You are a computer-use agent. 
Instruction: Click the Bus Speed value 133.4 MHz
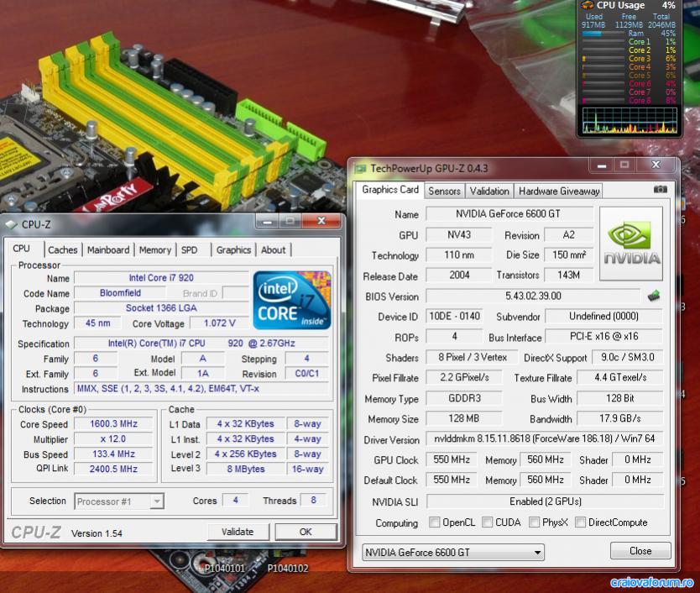point(113,454)
